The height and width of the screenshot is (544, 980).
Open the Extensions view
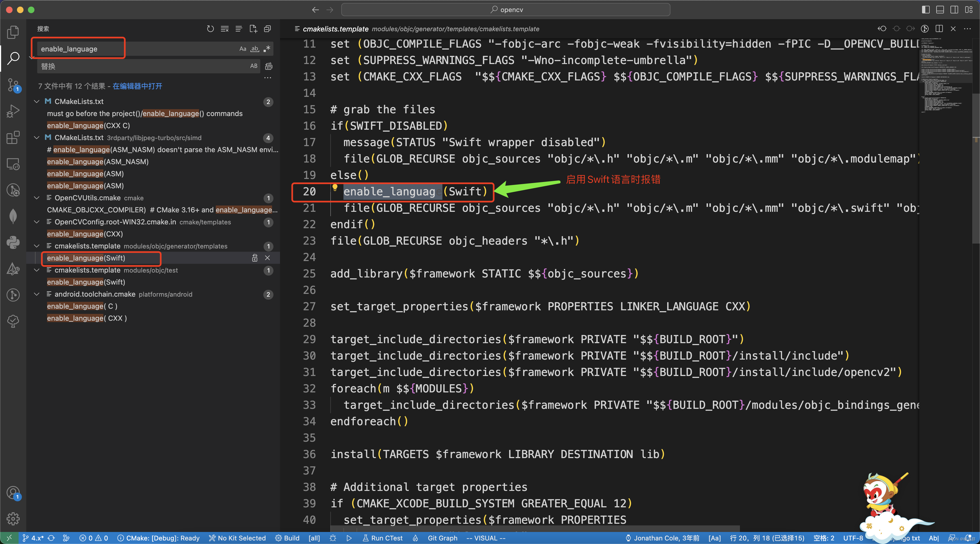point(13,137)
